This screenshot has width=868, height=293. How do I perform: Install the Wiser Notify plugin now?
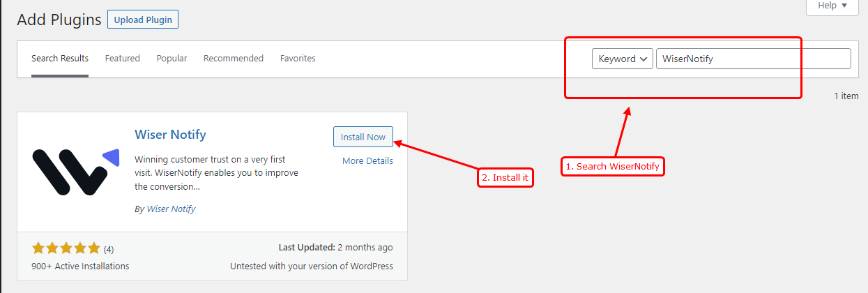[363, 137]
